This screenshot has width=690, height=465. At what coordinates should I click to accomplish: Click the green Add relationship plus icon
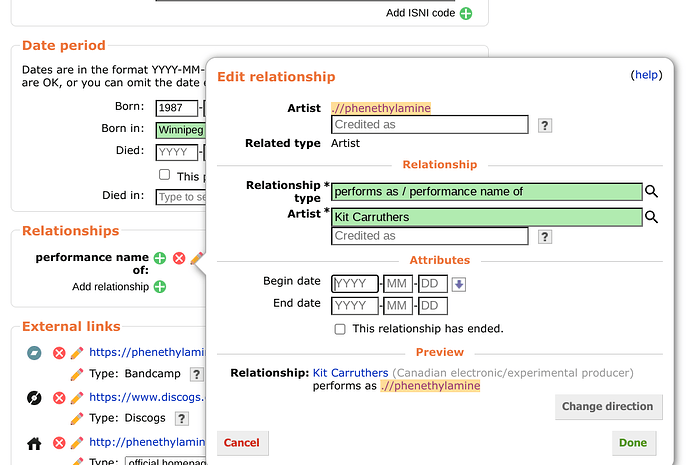point(160,287)
